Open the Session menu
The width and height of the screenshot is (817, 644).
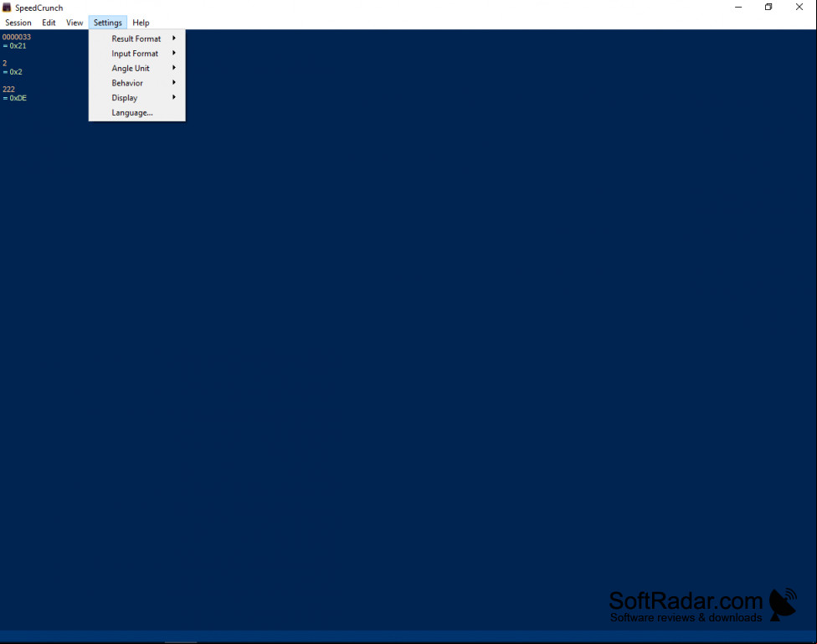tap(18, 23)
